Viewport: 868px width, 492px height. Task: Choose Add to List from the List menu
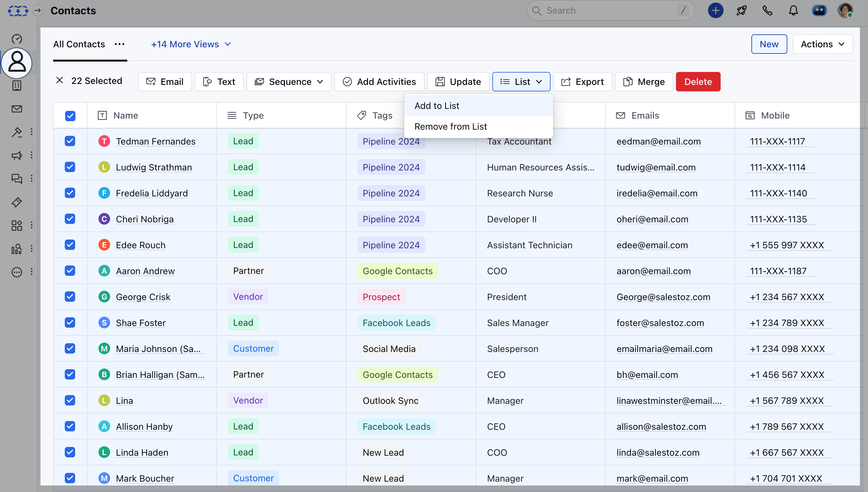pyautogui.click(x=437, y=105)
